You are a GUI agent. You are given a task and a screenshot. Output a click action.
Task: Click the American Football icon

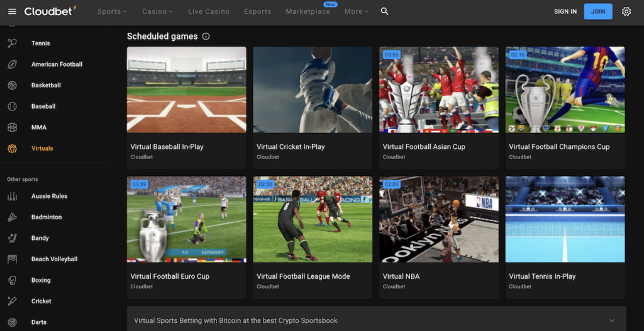(x=13, y=65)
